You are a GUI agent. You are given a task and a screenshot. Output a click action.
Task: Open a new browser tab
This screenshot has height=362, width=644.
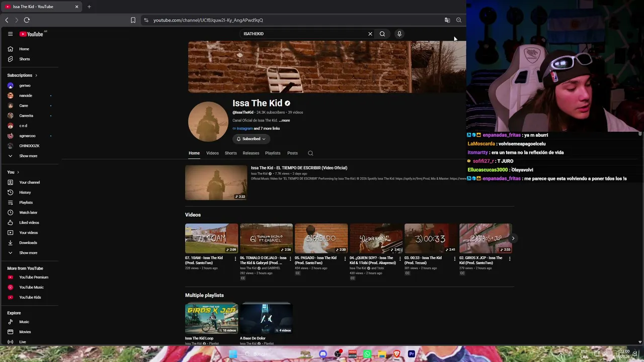point(89,7)
